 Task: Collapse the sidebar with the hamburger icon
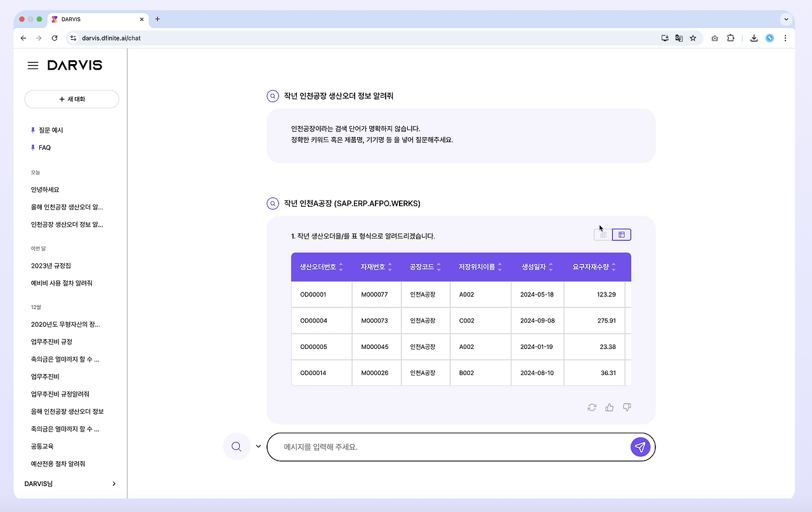33,65
